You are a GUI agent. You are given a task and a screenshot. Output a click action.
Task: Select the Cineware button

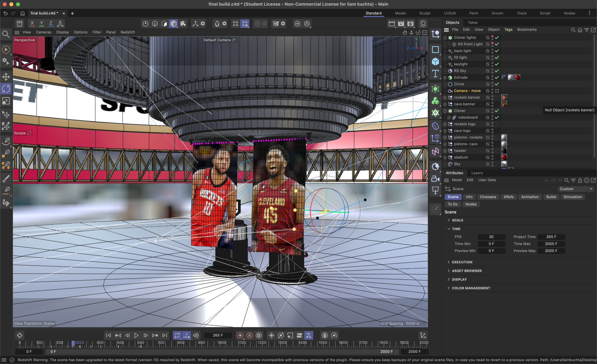[488, 197]
